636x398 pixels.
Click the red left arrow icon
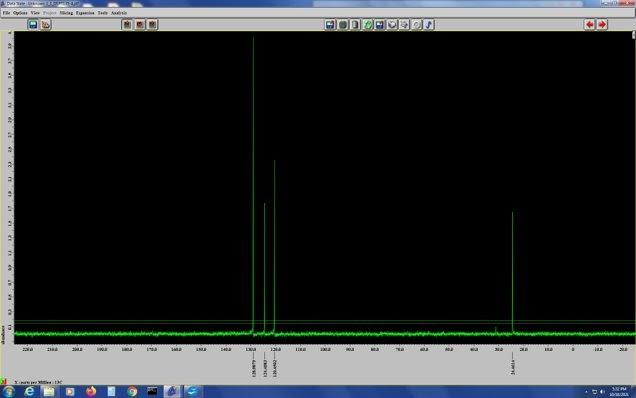(589, 25)
